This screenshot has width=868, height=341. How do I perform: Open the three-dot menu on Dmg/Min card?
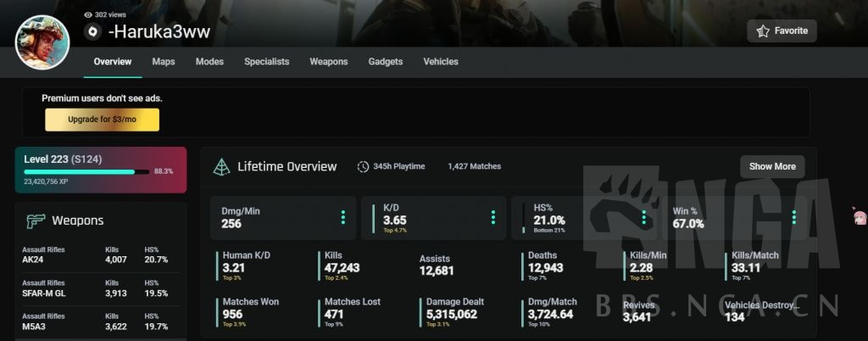pos(342,217)
